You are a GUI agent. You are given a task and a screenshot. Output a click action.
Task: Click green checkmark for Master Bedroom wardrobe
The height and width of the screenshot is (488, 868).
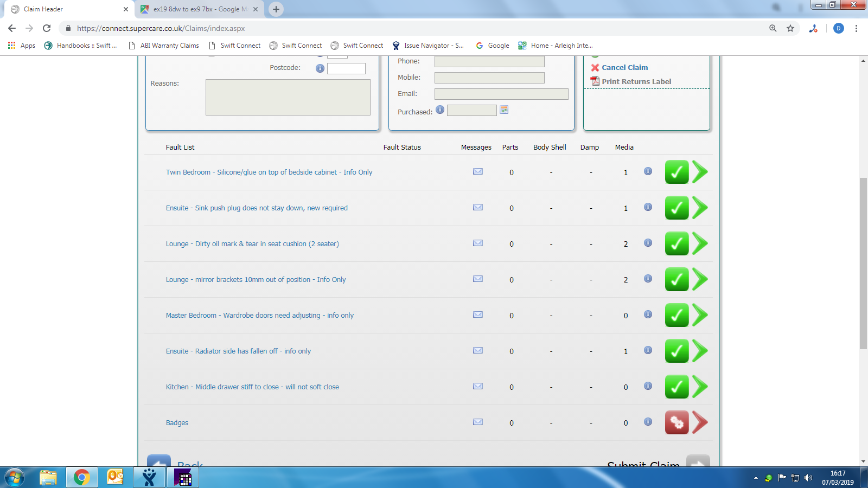(676, 315)
